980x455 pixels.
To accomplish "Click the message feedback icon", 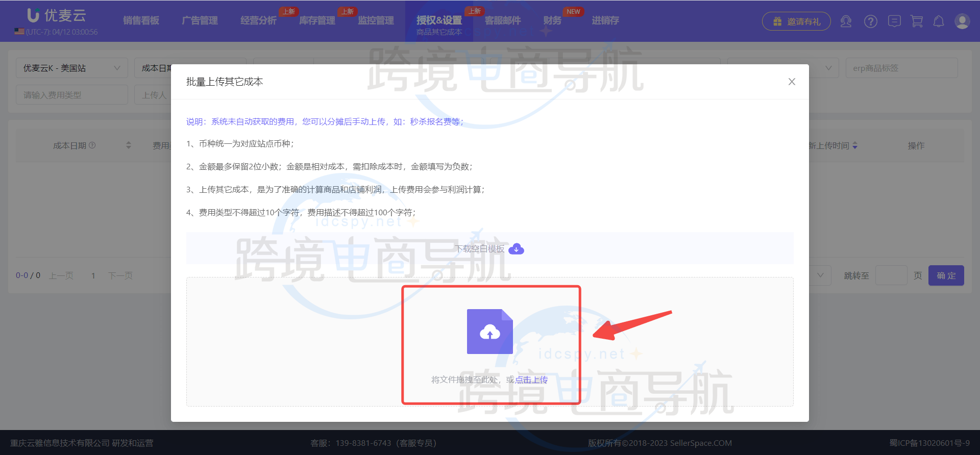I will click(x=894, y=21).
